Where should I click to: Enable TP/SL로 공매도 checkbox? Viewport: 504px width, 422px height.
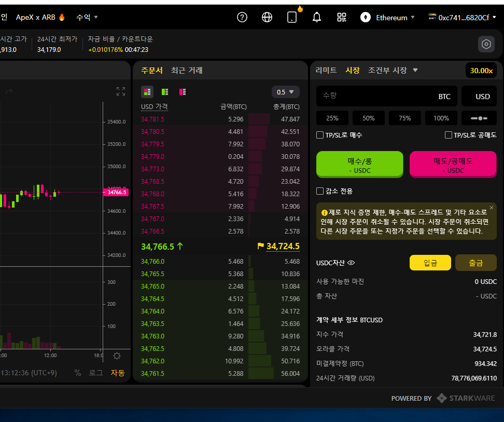tap(449, 135)
